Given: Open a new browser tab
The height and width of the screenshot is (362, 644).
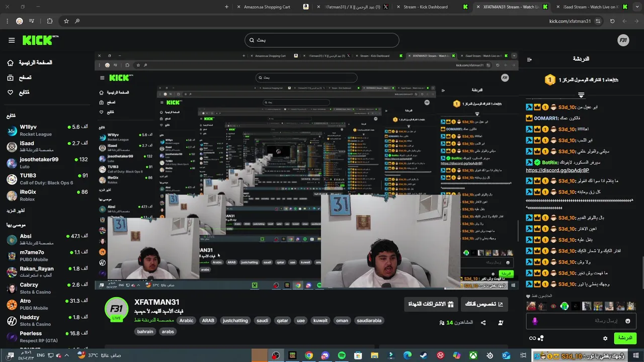Looking at the screenshot, I should coord(226,7).
